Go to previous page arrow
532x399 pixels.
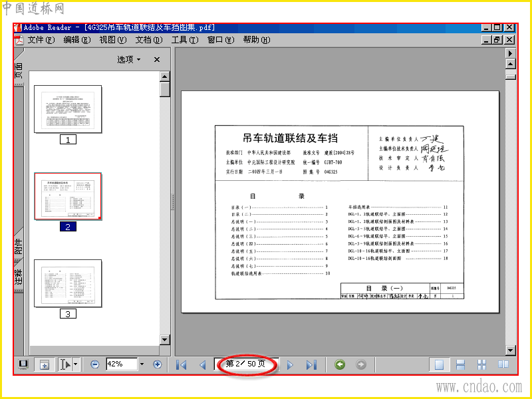pyautogui.click(x=203, y=364)
